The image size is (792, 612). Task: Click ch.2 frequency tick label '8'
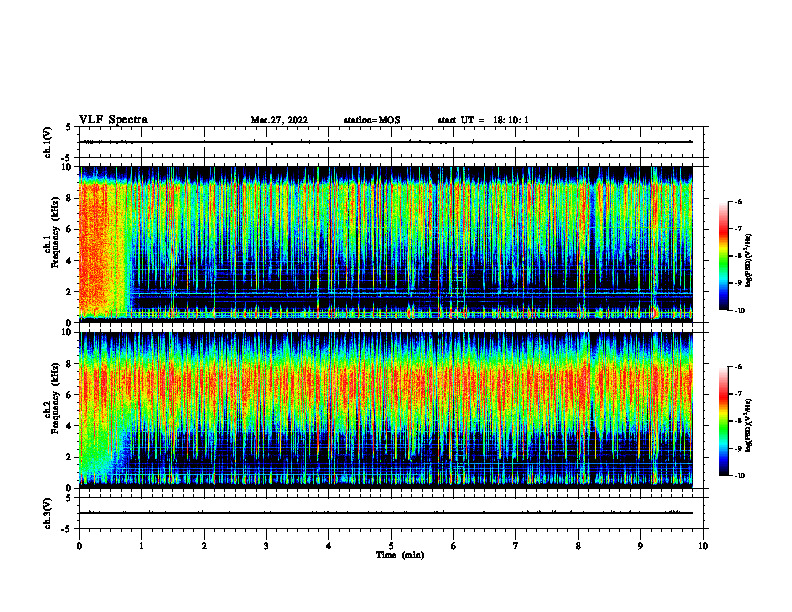71,364
